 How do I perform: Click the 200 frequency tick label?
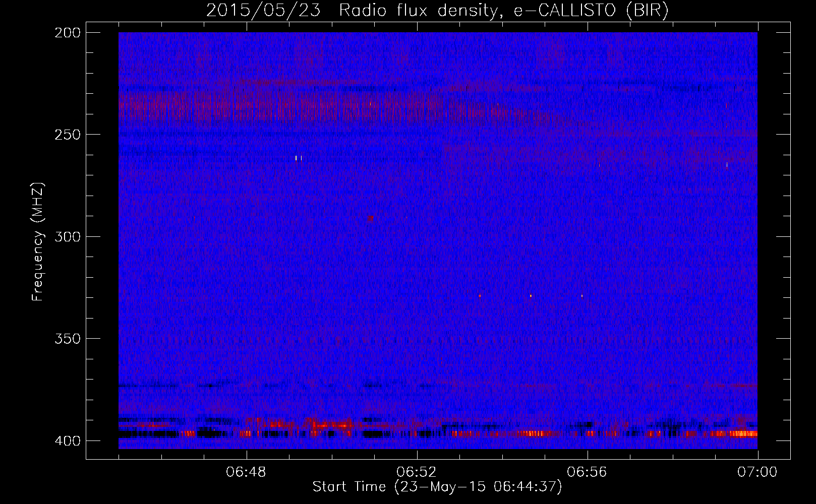pos(67,33)
